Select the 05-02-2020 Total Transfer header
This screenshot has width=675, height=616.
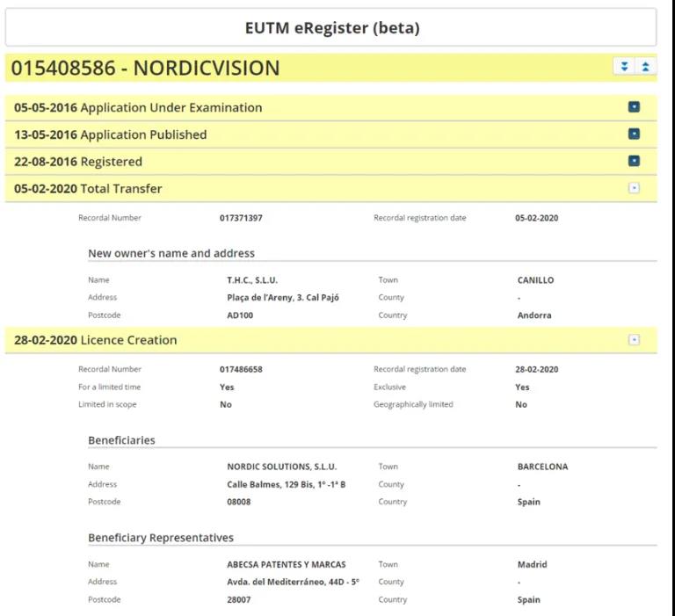330,189
